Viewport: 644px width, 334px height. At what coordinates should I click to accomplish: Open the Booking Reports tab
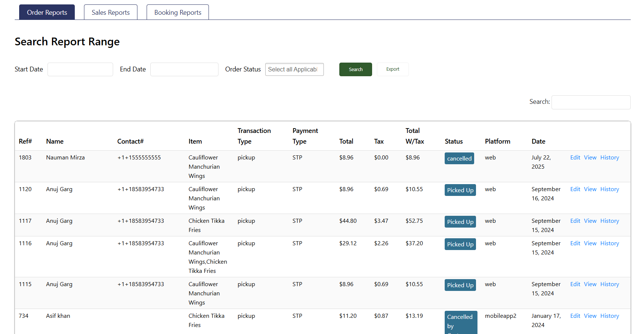coord(178,13)
